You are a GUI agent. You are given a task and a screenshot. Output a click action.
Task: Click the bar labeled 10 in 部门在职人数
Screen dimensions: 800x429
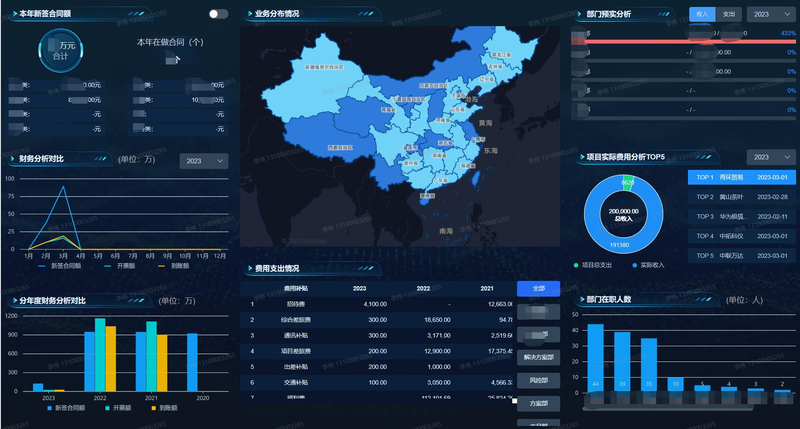point(676,385)
